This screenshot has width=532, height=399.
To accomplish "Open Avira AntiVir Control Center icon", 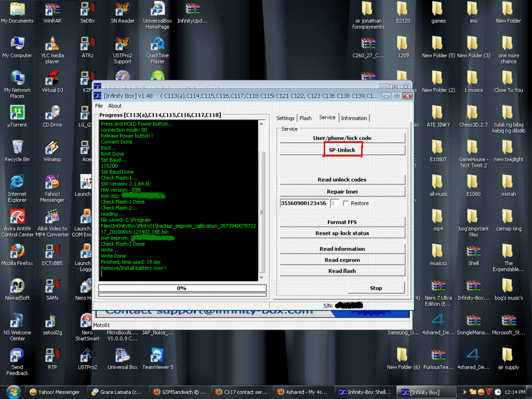I will [x=17, y=217].
